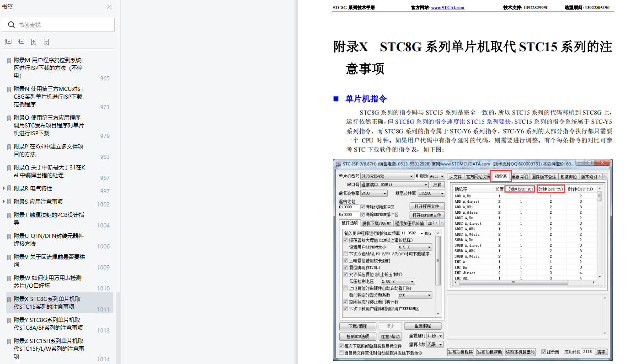Expand the 附录S 应用注意事项 bookmark
The width and height of the screenshot is (631, 364).
(4, 201)
